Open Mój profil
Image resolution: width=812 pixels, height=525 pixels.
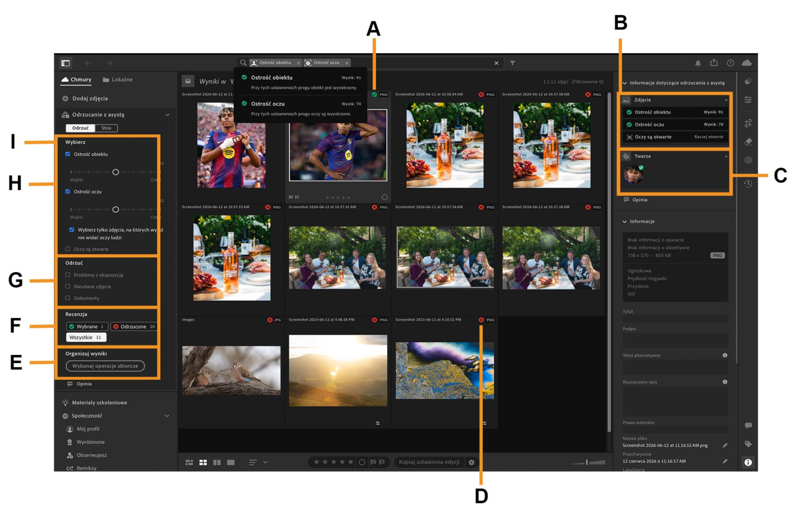click(83, 429)
